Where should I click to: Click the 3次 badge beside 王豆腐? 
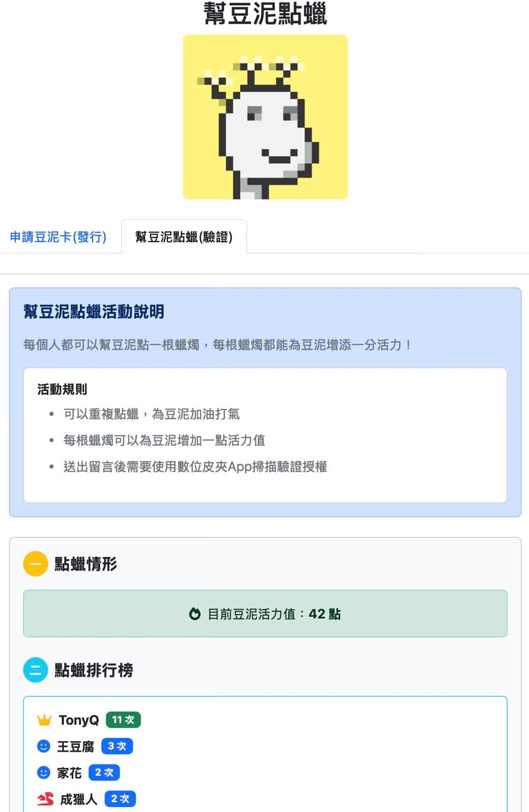click(117, 746)
